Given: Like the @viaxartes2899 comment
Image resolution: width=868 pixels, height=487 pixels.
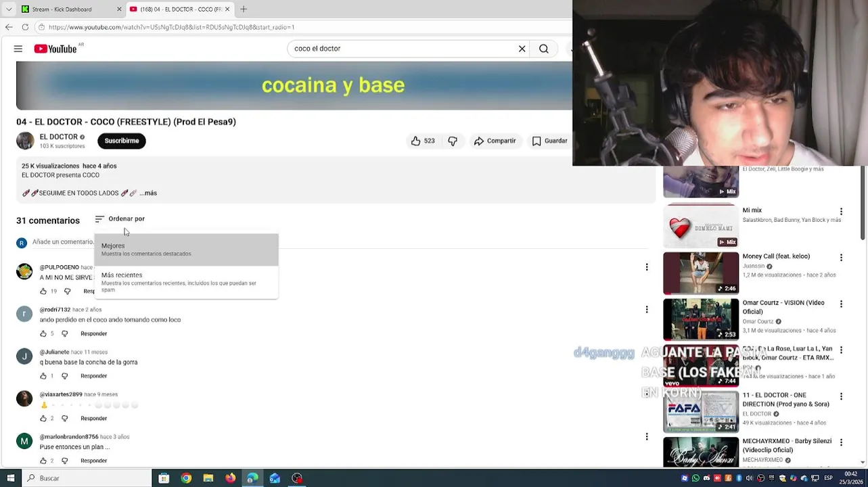Looking at the screenshot, I should click(43, 418).
